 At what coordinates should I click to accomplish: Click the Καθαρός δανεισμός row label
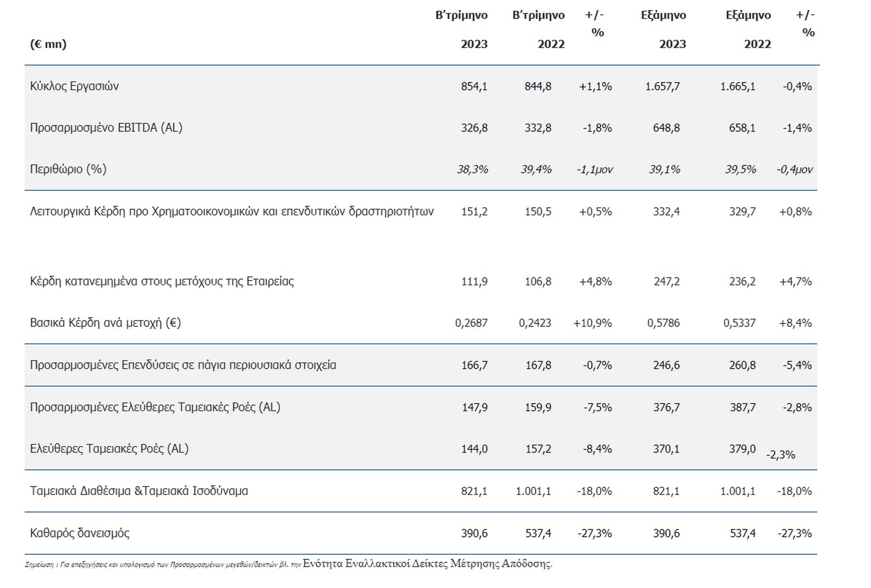79,533
